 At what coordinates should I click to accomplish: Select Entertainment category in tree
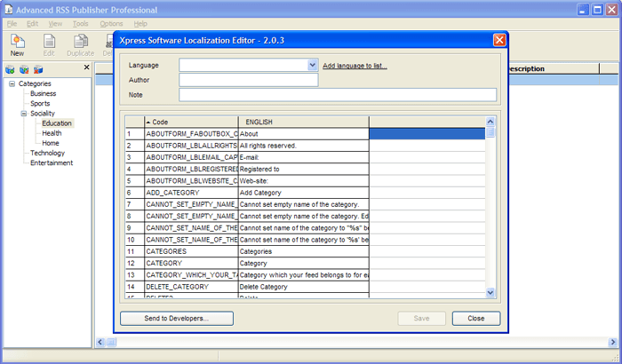tap(52, 163)
